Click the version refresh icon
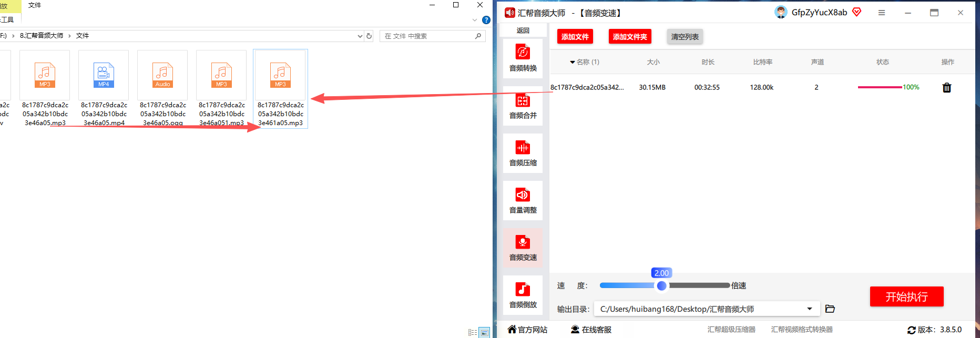Image resolution: width=980 pixels, height=338 pixels. click(x=912, y=330)
